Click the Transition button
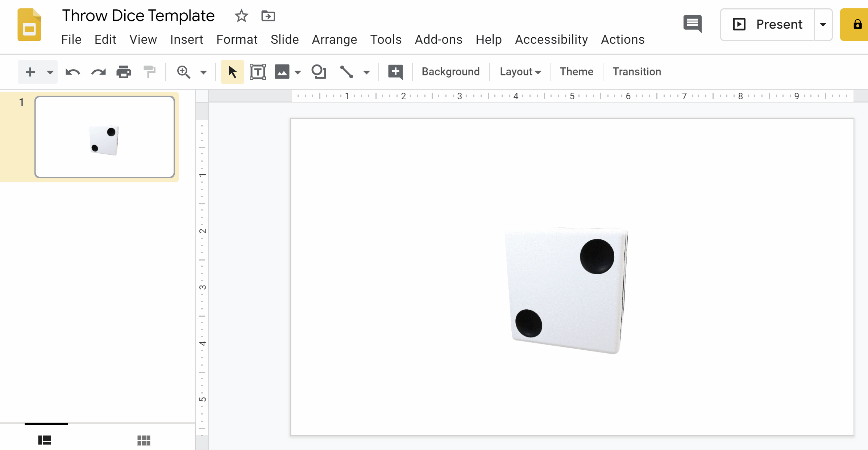868x450 pixels. click(x=637, y=72)
